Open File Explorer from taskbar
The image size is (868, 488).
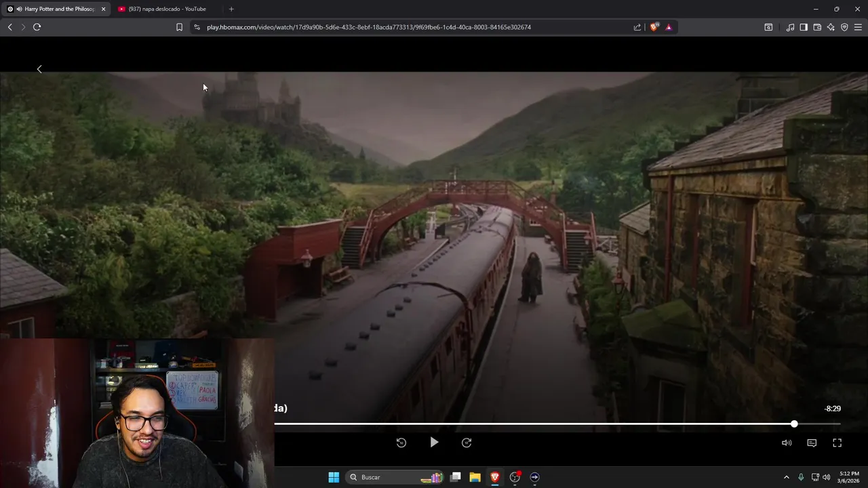tap(475, 477)
